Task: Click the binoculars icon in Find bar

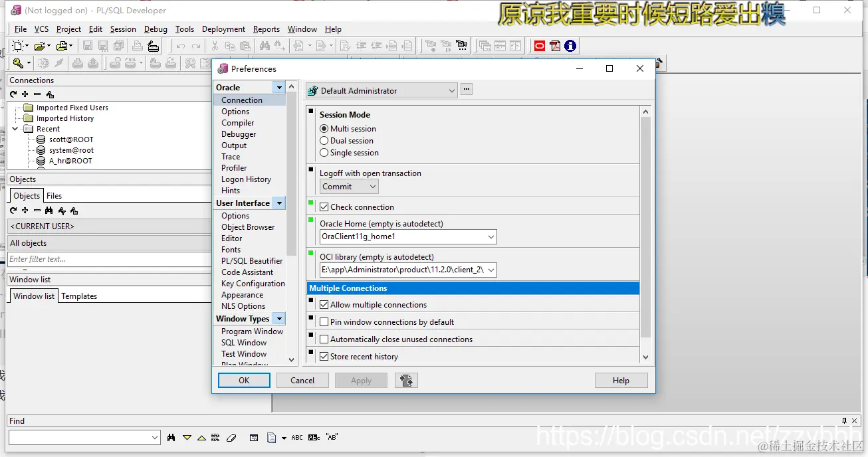Action: [171, 438]
